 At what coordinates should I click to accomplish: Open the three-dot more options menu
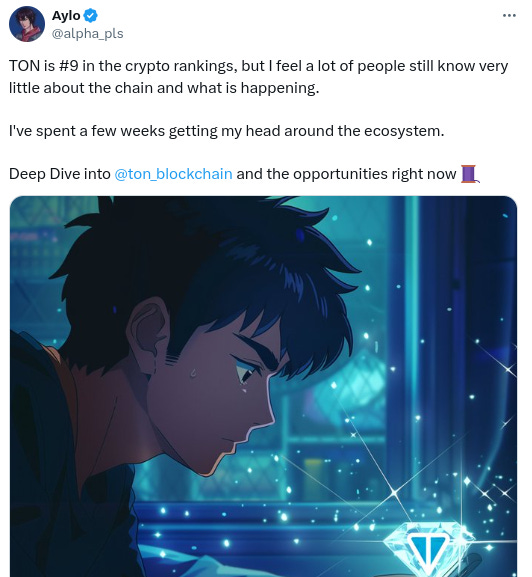[x=509, y=15]
